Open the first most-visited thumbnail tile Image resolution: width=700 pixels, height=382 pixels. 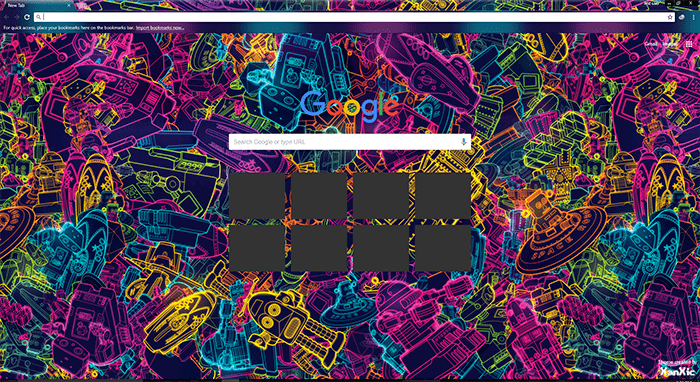[257, 195]
